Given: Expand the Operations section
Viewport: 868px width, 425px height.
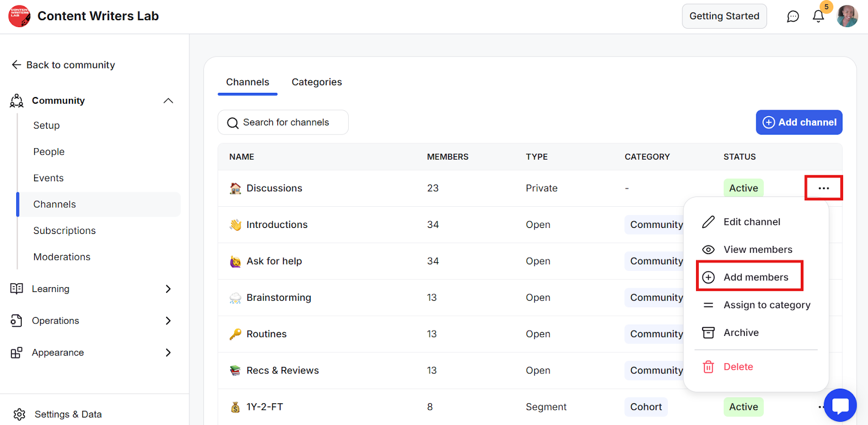Looking at the screenshot, I should tap(168, 321).
